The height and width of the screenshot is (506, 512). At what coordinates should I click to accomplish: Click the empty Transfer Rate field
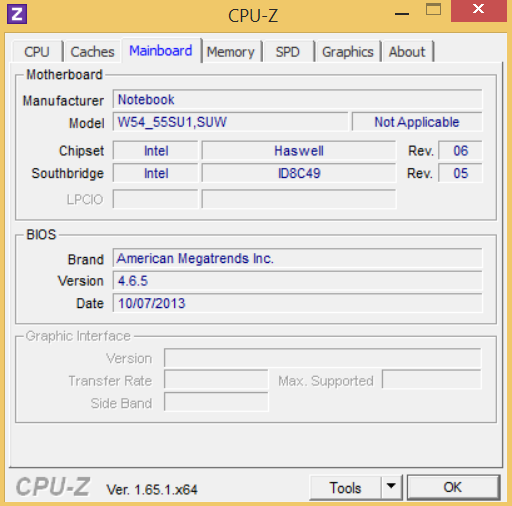pyautogui.click(x=216, y=379)
